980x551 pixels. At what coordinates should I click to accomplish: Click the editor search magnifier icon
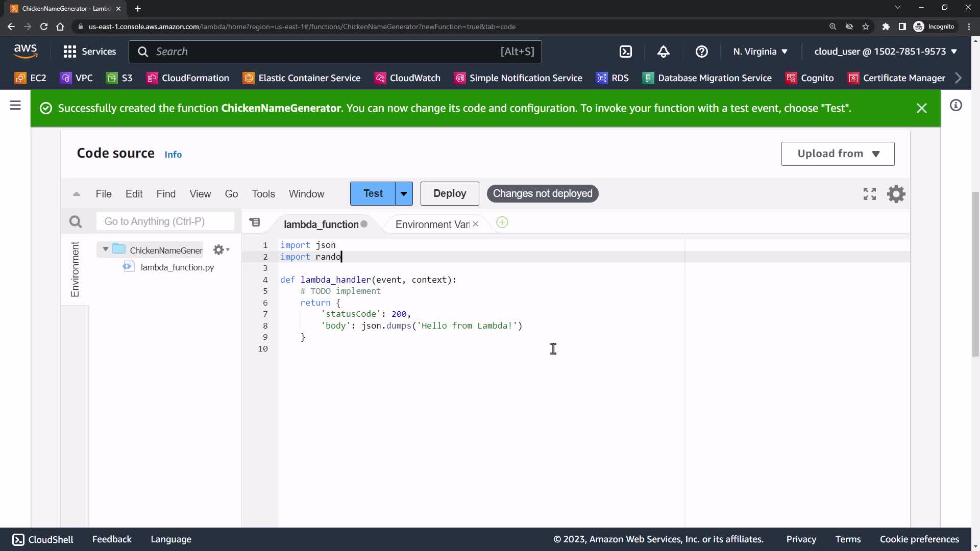(x=76, y=221)
